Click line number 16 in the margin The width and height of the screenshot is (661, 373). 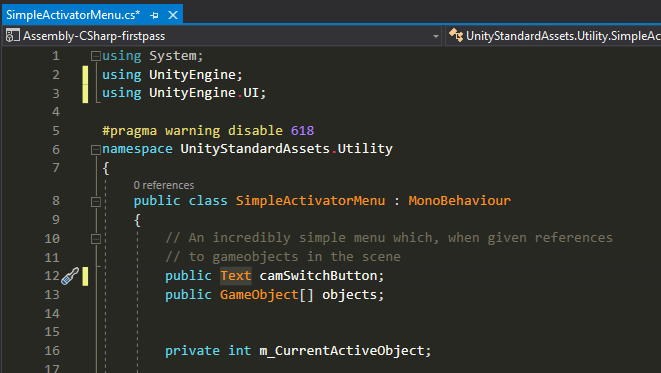[52, 351]
